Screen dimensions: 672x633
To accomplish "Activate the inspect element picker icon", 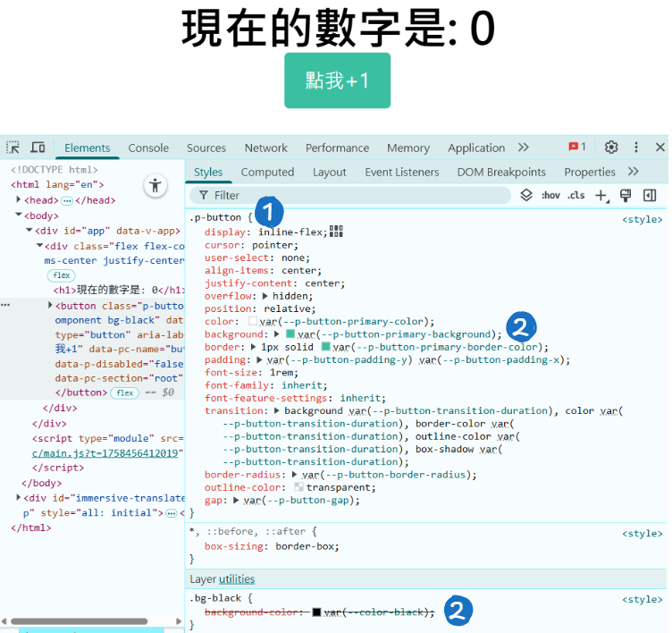I will click(13, 148).
